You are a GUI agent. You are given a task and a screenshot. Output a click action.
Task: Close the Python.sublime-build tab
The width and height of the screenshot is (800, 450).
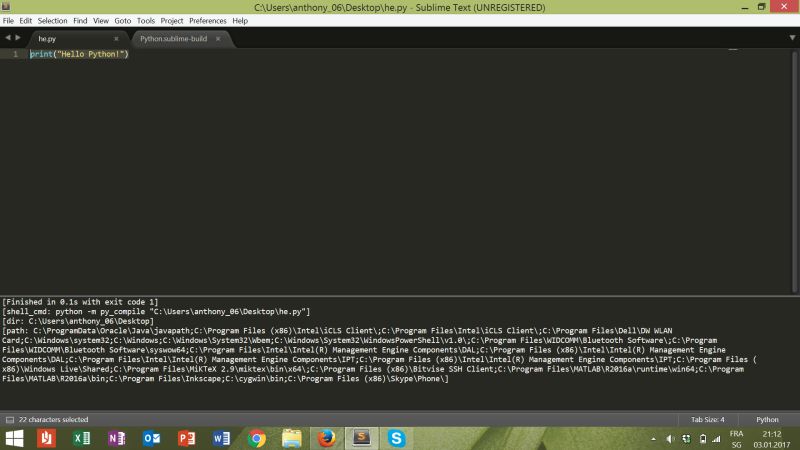click(x=218, y=39)
